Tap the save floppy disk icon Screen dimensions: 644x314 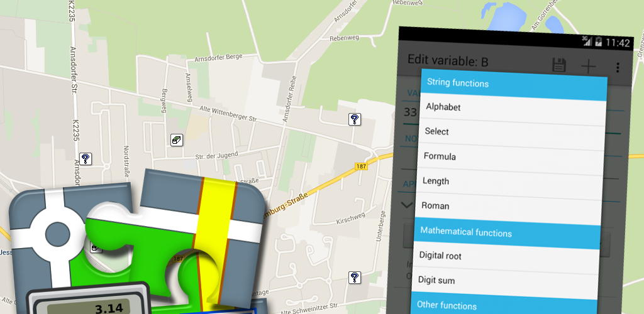(559, 65)
